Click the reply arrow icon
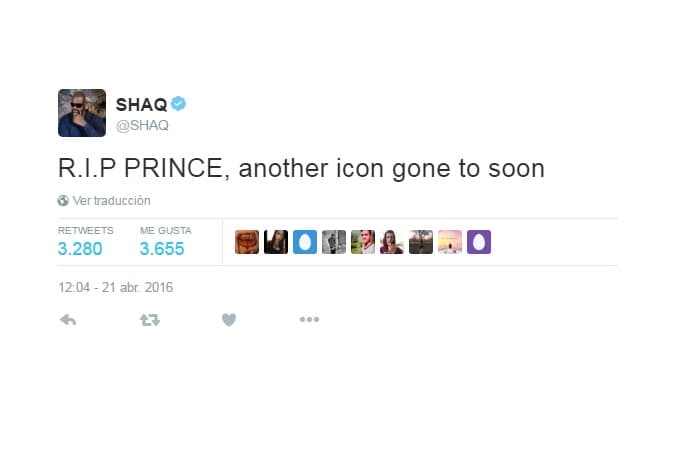Viewport: 692px width, 472px height. [68, 320]
